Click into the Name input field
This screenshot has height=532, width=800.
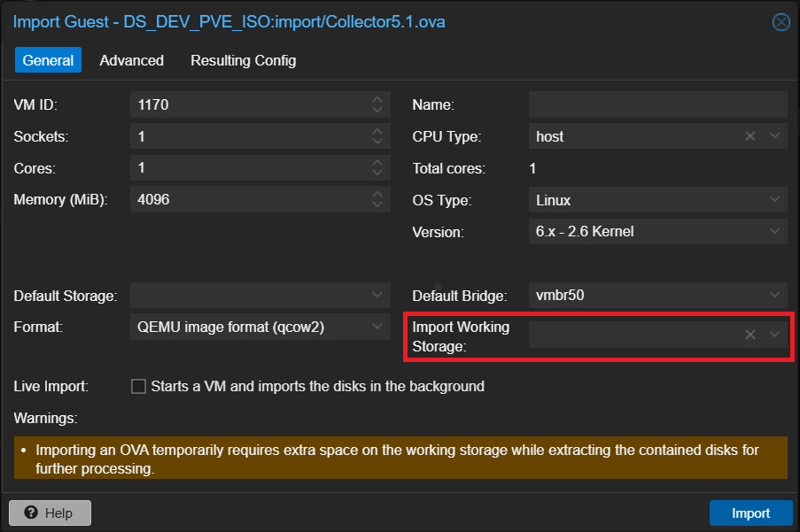[x=656, y=104]
